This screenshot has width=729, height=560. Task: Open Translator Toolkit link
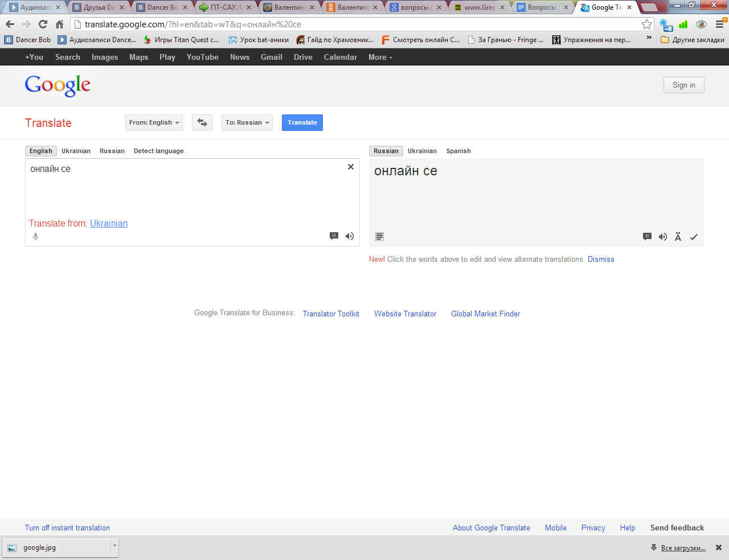click(331, 314)
